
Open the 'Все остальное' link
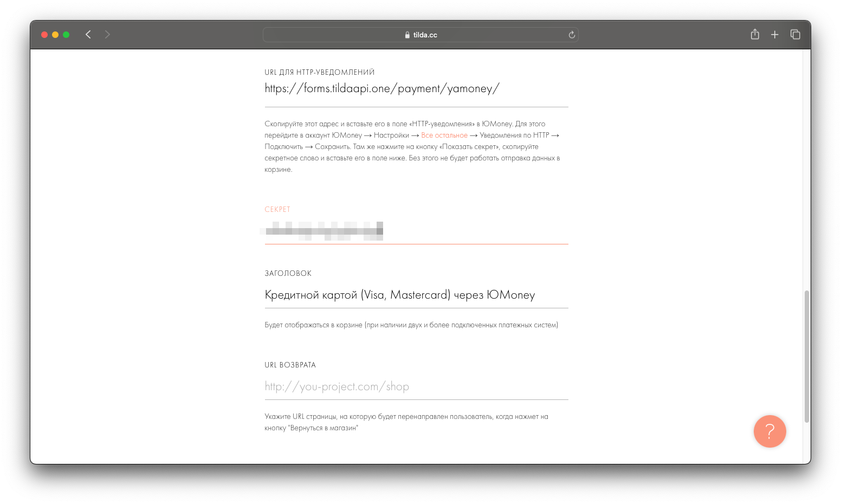coord(444,135)
